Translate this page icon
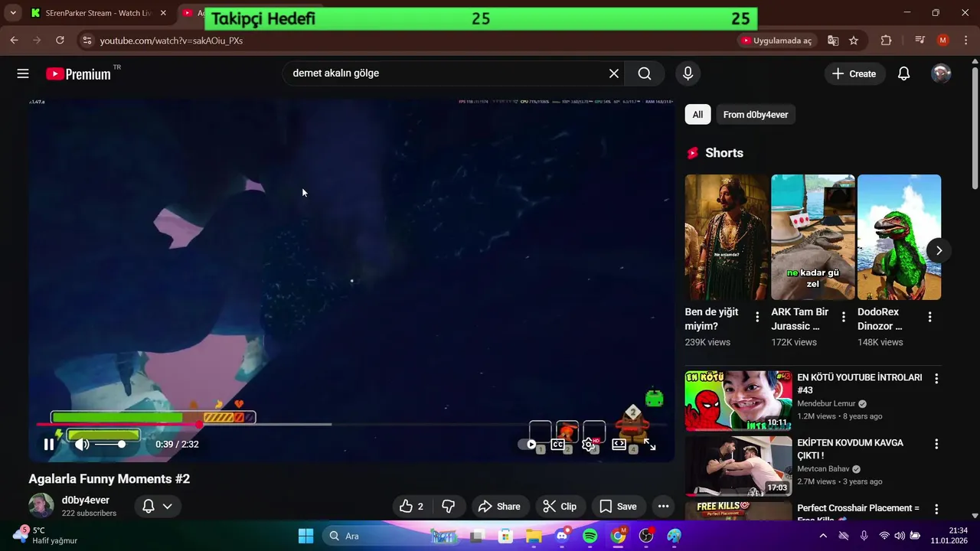Image resolution: width=980 pixels, height=551 pixels. click(x=833, y=41)
